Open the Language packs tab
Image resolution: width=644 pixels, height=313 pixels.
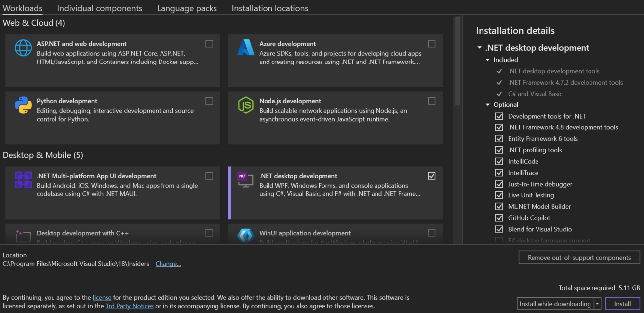pyautogui.click(x=187, y=8)
